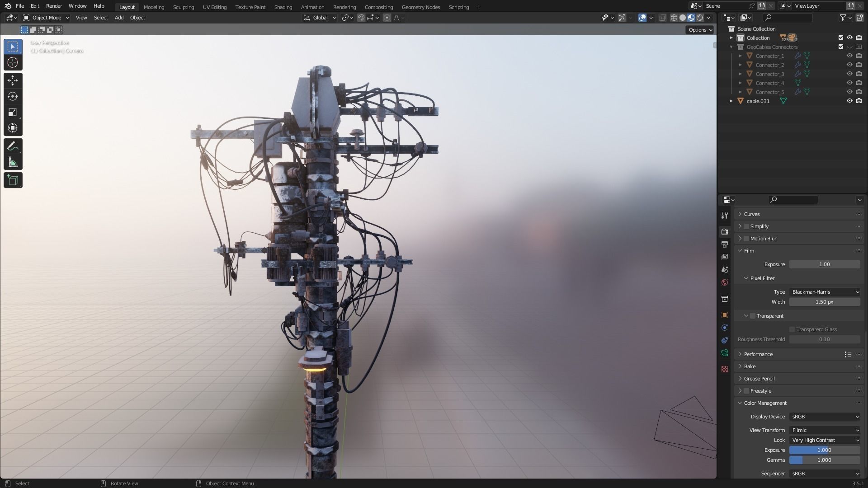868x488 pixels.
Task: Hide Connector_3 in the viewport
Action: click(849, 74)
